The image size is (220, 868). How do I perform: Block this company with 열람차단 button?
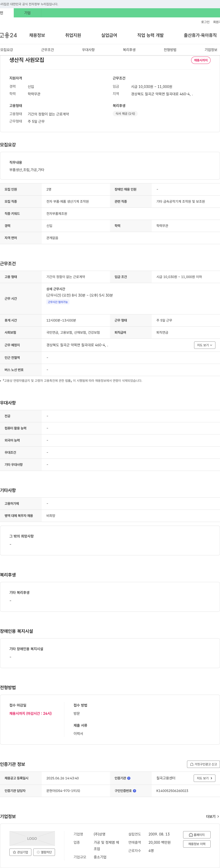point(44,852)
